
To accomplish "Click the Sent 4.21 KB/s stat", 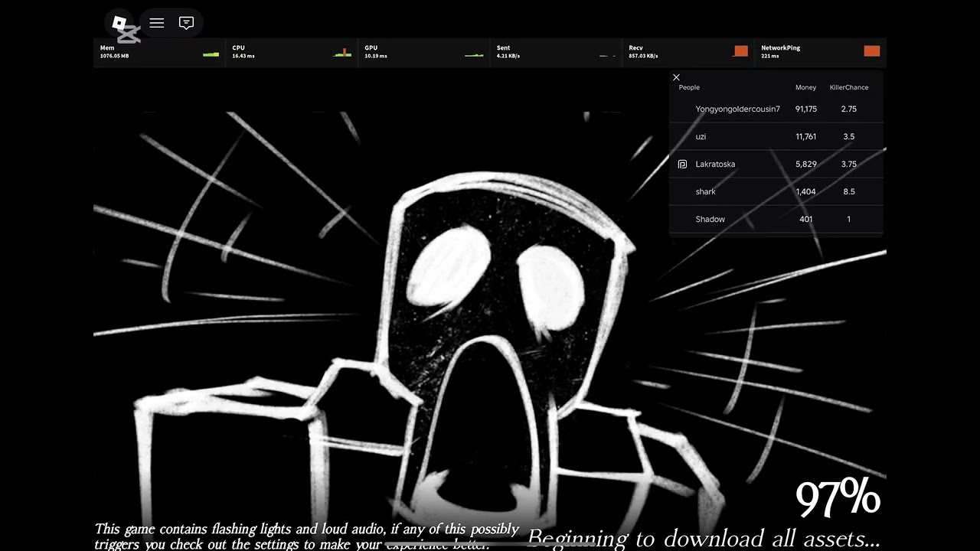I will click(x=557, y=52).
